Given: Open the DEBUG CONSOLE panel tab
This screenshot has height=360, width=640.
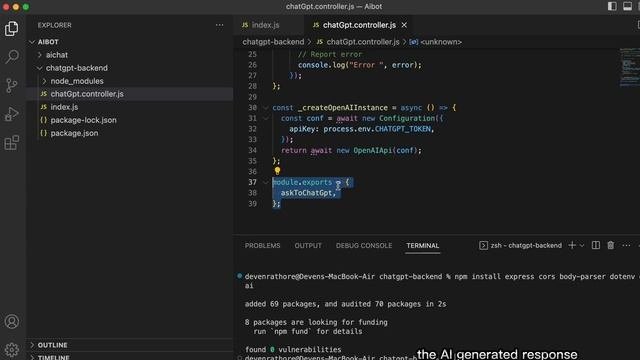Looking at the screenshot, I should click(x=364, y=246).
